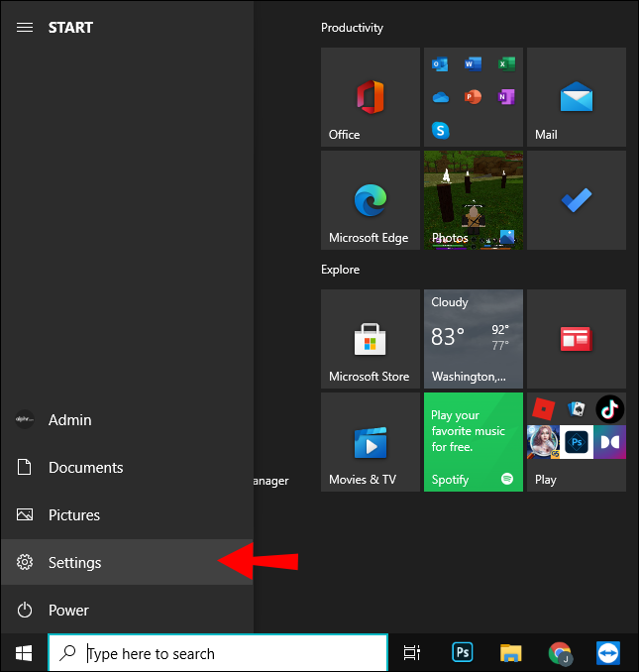The image size is (639, 672).
Task: Open the Pictures folder
Action: [x=127, y=514]
